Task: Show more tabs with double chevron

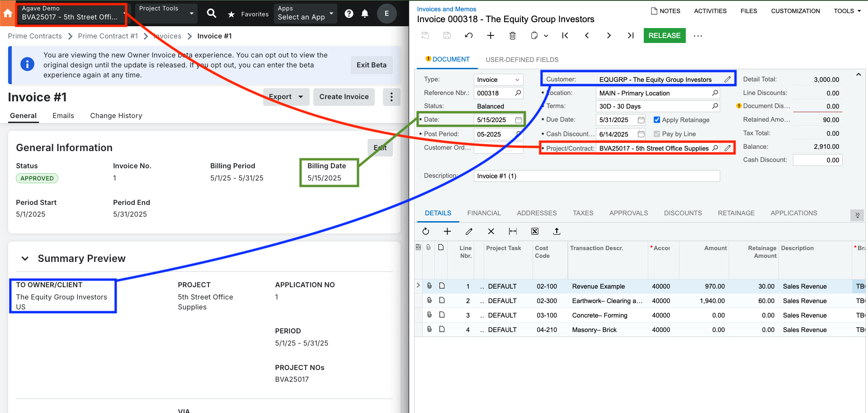Action: coord(857,215)
